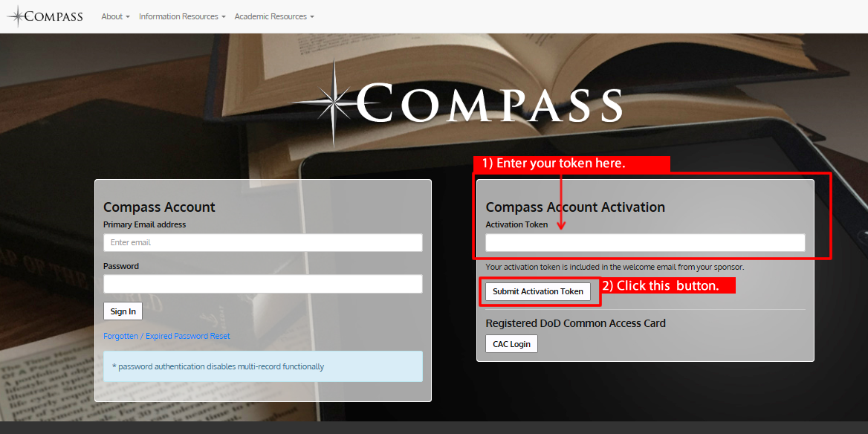The image size is (868, 434).
Task: Open Forgotten / Expired Password Reset link
Action: pos(166,336)
